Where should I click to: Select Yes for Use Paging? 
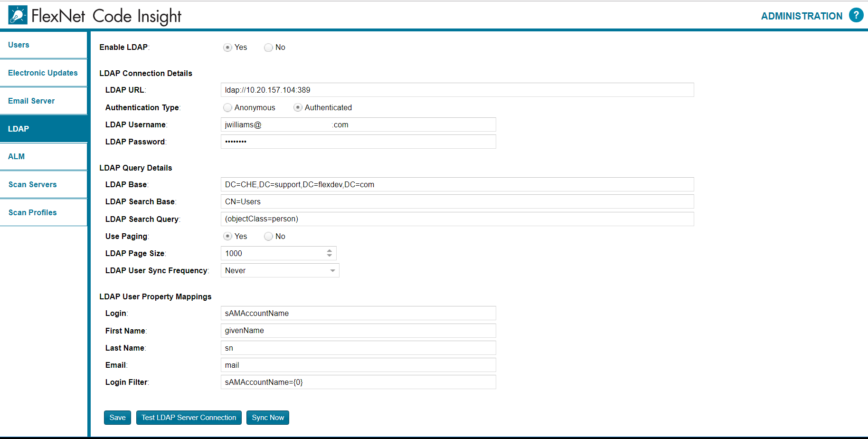(x=228, y=237)
